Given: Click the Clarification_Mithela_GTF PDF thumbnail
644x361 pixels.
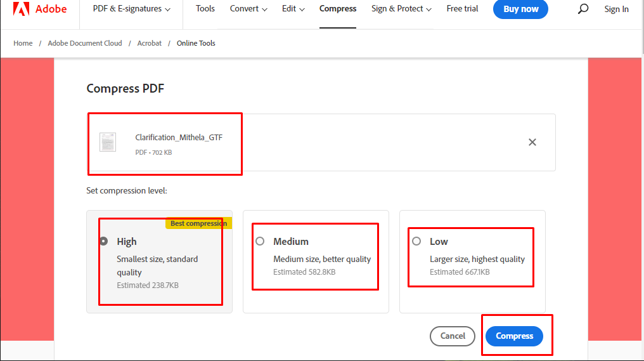Looking at the screenshot, I should click(108, 142).
